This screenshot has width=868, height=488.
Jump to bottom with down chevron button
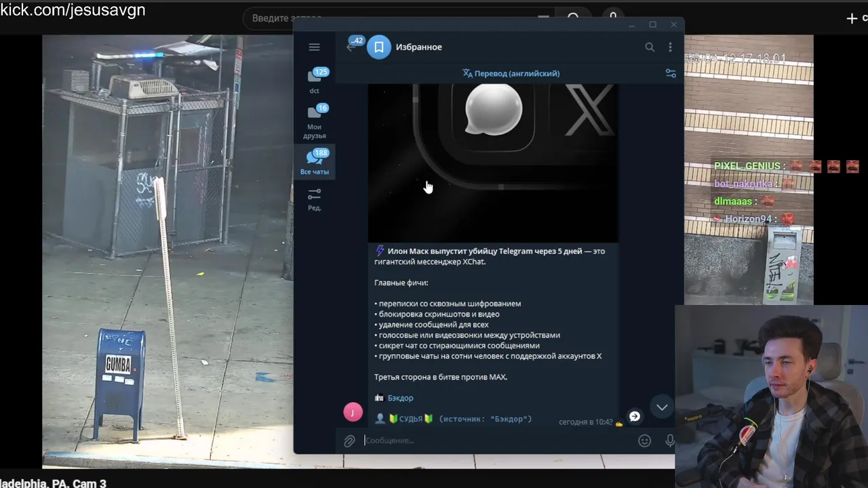pyautogui.click(x=662, y=407)
